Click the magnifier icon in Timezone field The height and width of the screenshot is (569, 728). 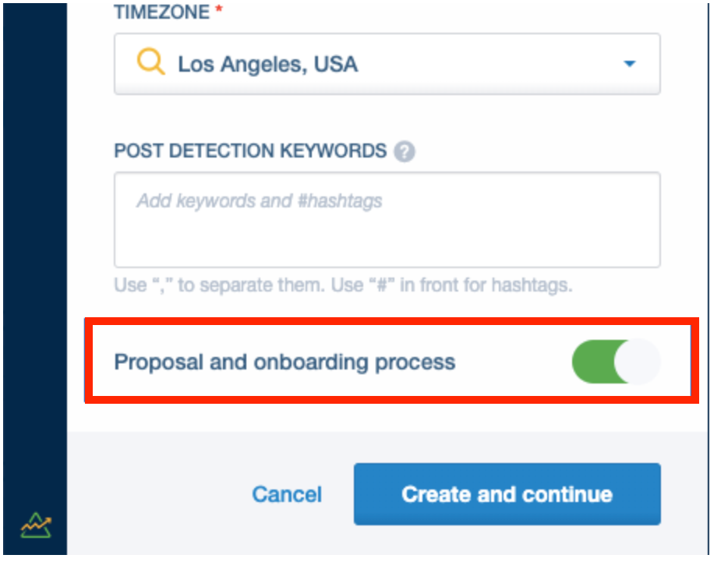click(151, 62)
